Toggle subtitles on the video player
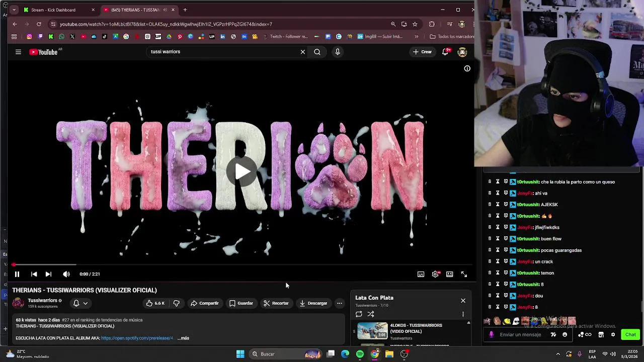The image size is (644, 362). tap(421, 274)
